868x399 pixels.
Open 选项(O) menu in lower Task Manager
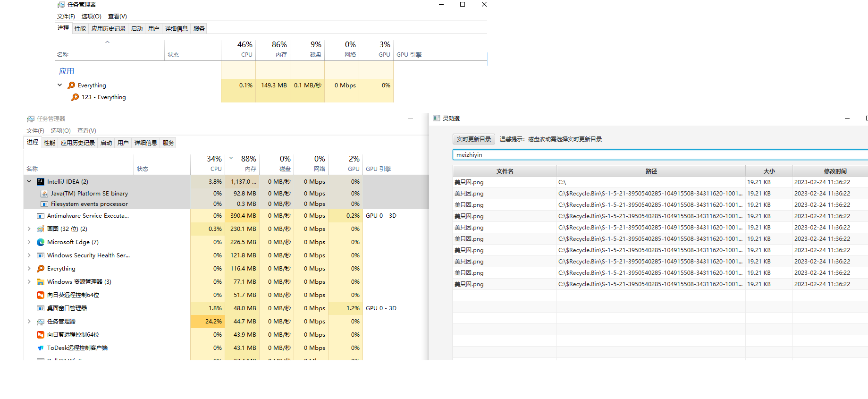[61, 131]
